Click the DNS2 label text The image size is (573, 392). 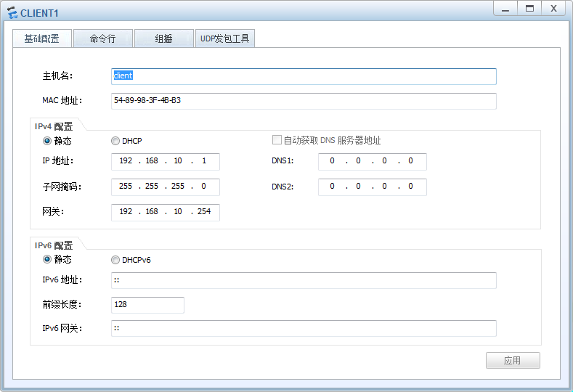[x=283, y=187]
